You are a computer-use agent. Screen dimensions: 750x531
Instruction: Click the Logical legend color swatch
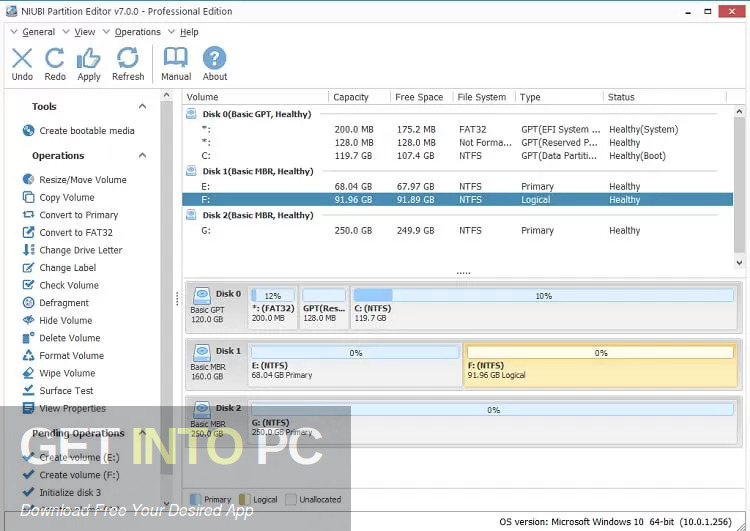click(x=244, y=499)
